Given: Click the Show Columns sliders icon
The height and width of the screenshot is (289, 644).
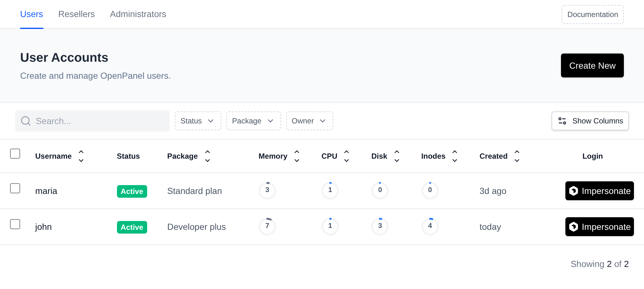Looking at the screenshot, I should pyautogui.click(x=562, y=121).
